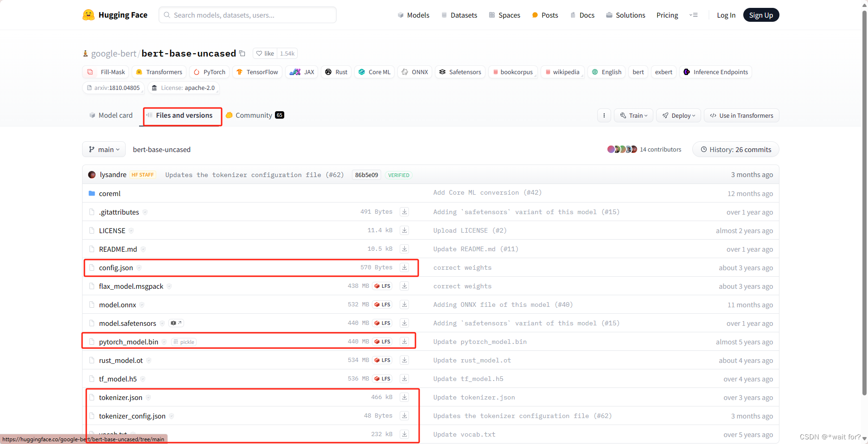Screen dimensions: 868x444
Task: Click the Sign Up button
Action: click(760, 15)
